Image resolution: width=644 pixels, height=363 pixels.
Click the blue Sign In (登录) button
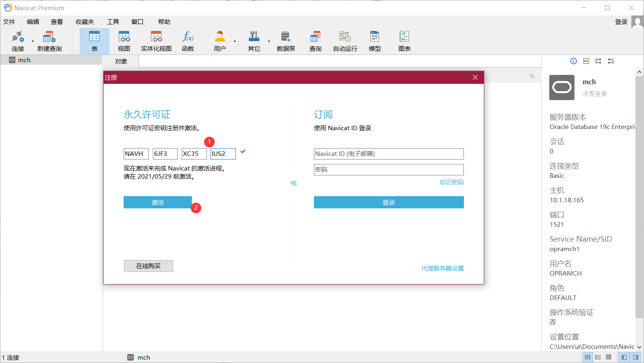click(389, 202)
